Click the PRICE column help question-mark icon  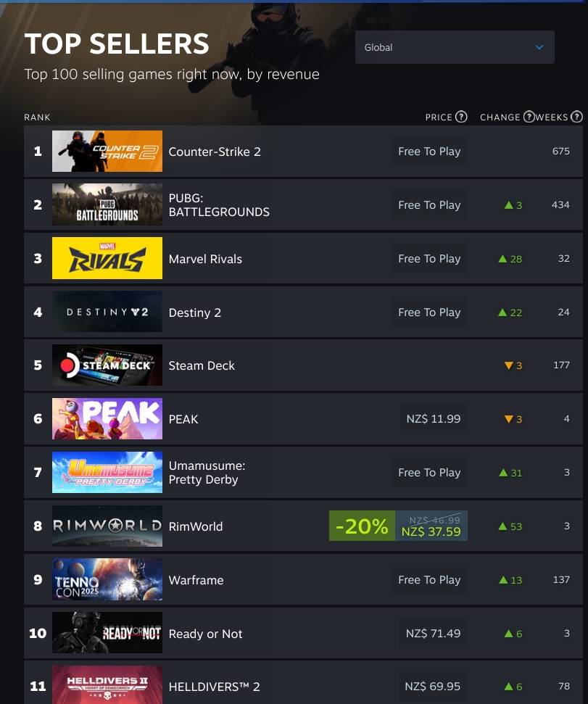461,117
